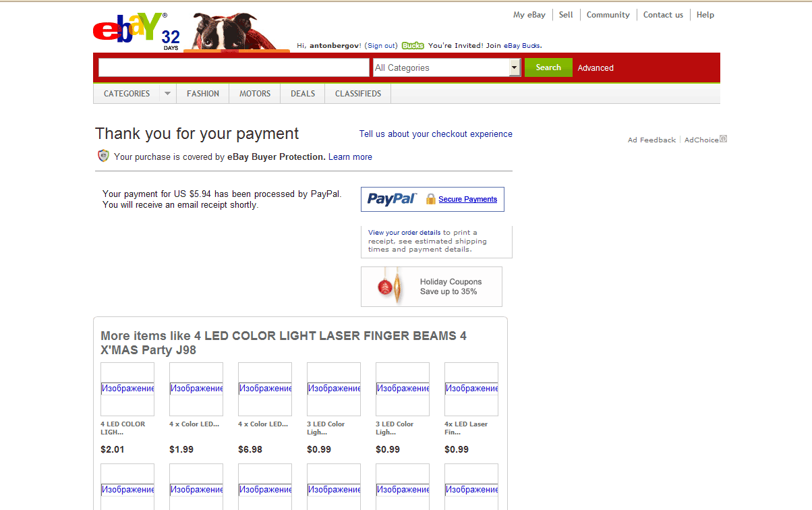Click the Secure Payments padlock icon
This screenshot has height=510, width=812.
[x=430, y=199]
